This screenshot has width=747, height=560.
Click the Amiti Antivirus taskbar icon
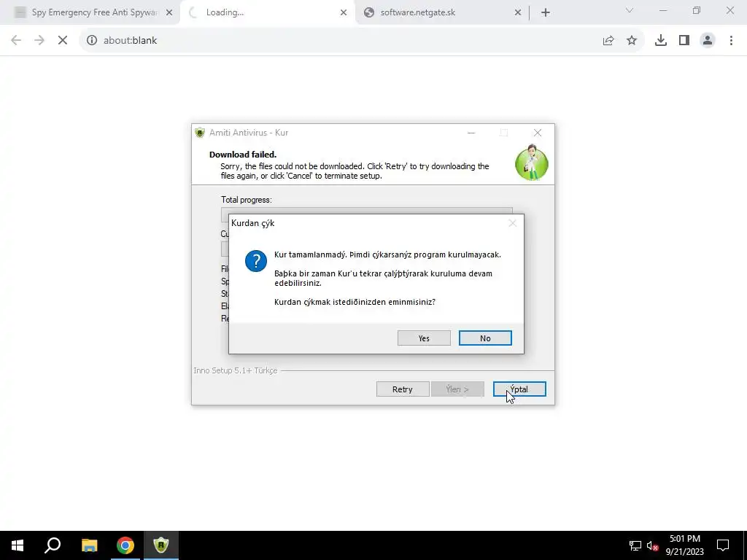[x=161, y=545]
